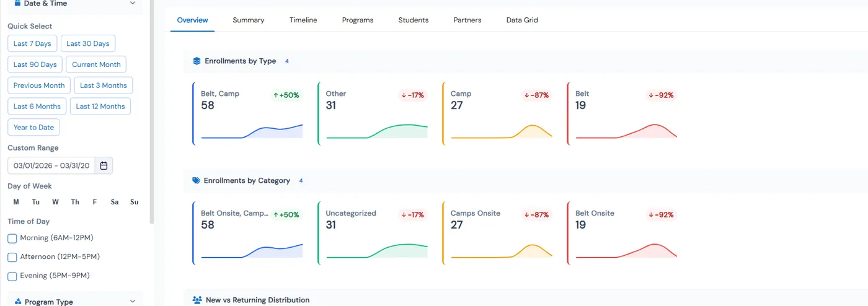The height and width of the screenshot is (306, 868).
Task: Choose Current Month quick select
Action: click(96, 64)
